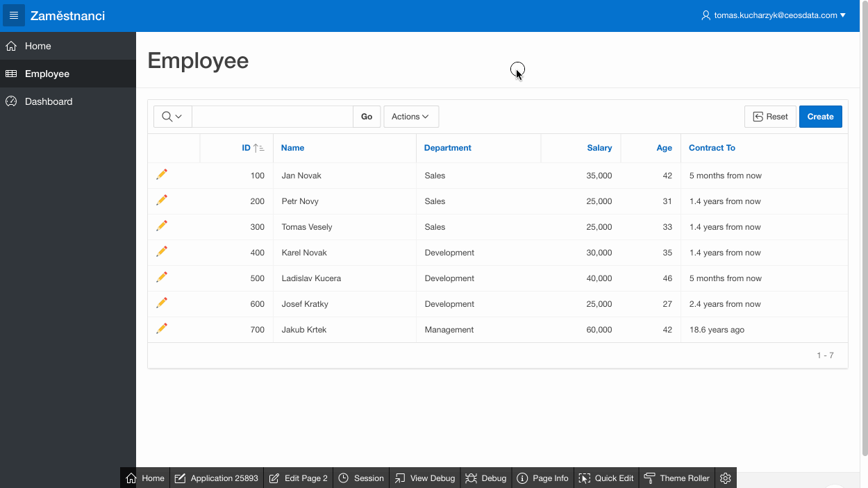Click the Go search button
This screenshot has width=868, height=488.
(x=367, y=117)
